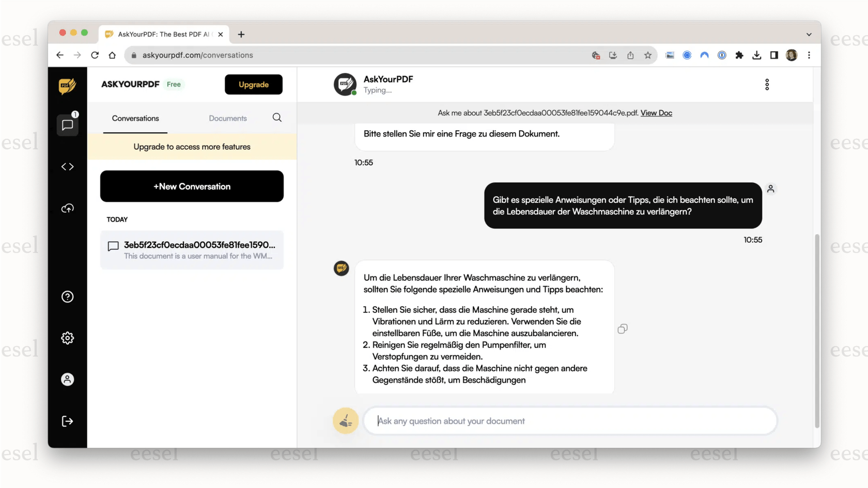868x488 pixels.
Task: Click the AskYourPDF logo icon
Action: 68,86
